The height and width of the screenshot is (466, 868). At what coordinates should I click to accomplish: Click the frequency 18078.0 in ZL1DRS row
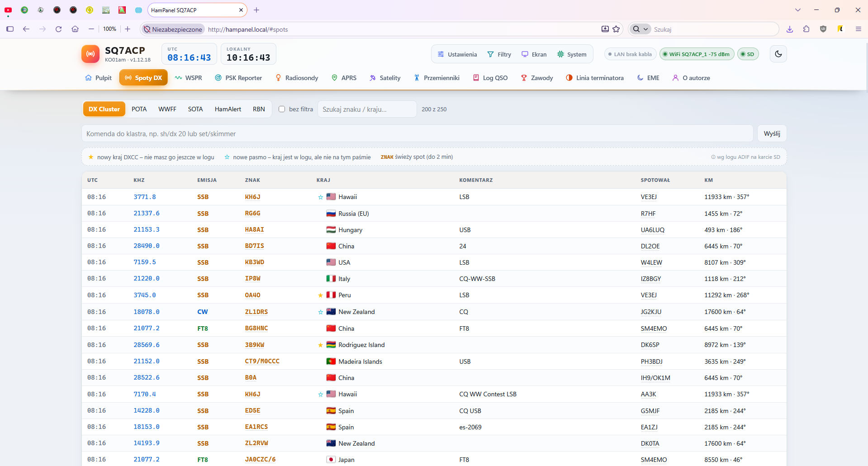tap(147, 312)
